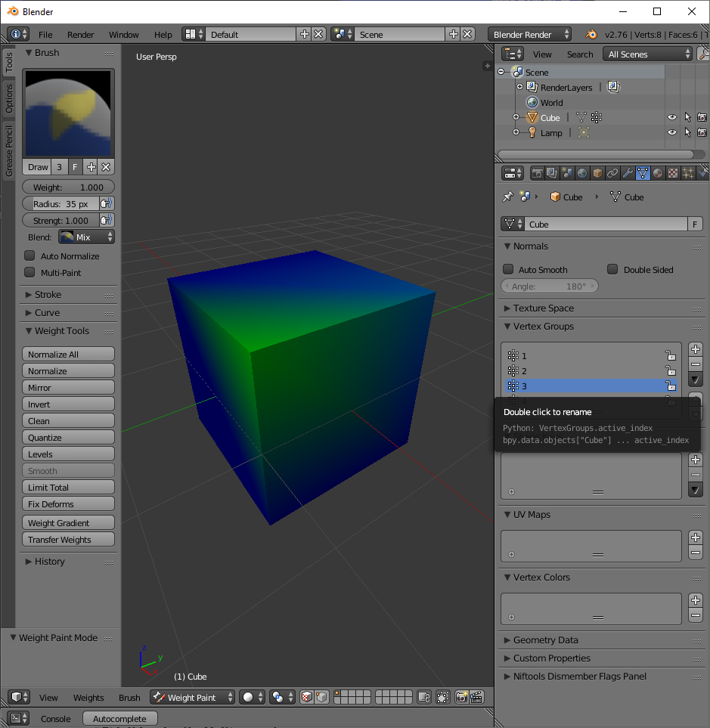Click render-border region icon in 3D header

443,697
